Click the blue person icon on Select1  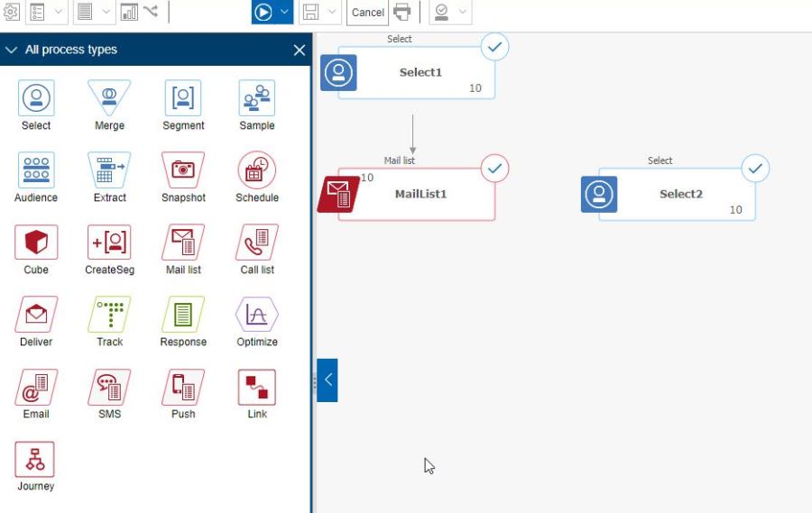338,73
